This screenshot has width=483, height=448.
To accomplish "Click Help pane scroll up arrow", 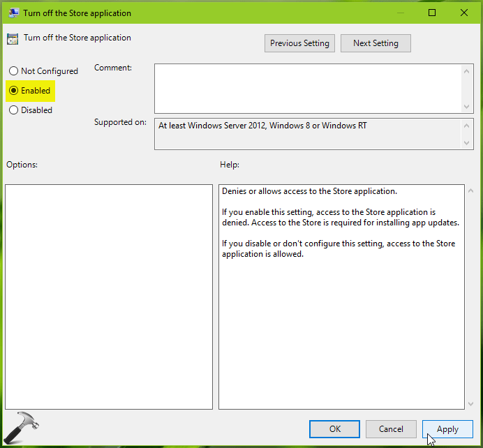I will click(x=470, y=191).
